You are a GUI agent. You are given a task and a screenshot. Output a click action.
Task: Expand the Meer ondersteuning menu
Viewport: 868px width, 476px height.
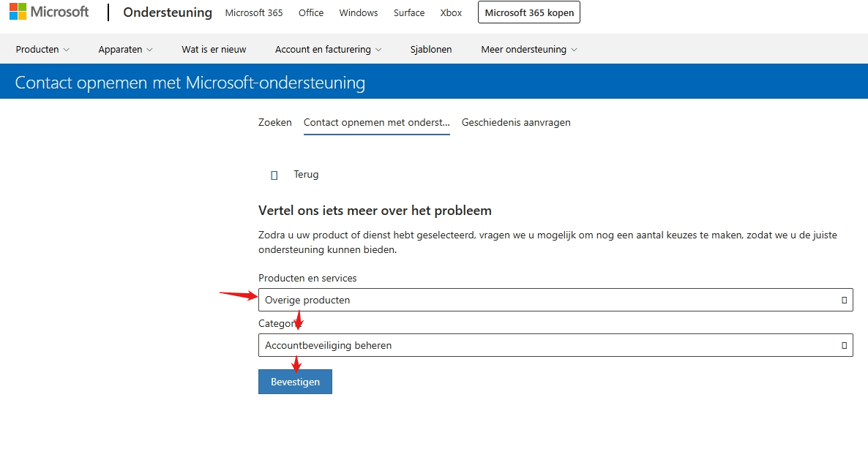coord(529,49)
